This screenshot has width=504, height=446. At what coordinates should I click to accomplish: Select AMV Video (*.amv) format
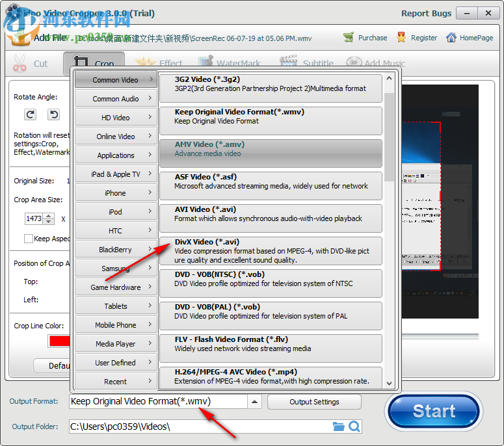coord(271,153)
